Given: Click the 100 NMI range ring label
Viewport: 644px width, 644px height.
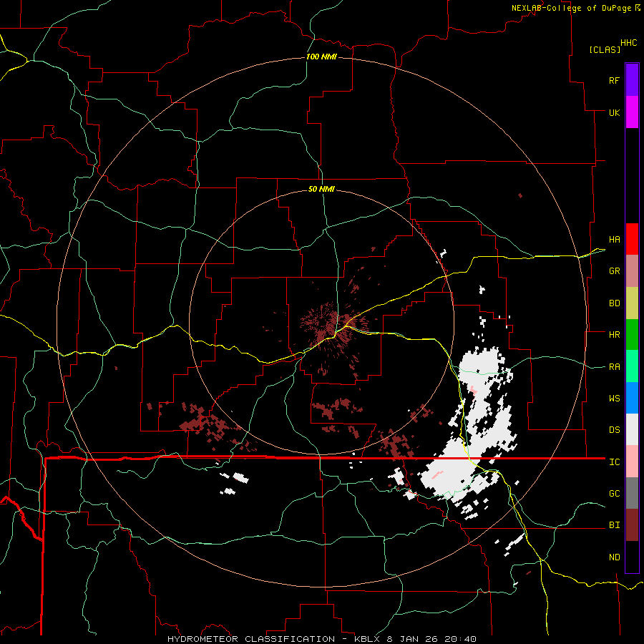Looking at the screenshot, I should pyautogui.click(x=321, y=57).
